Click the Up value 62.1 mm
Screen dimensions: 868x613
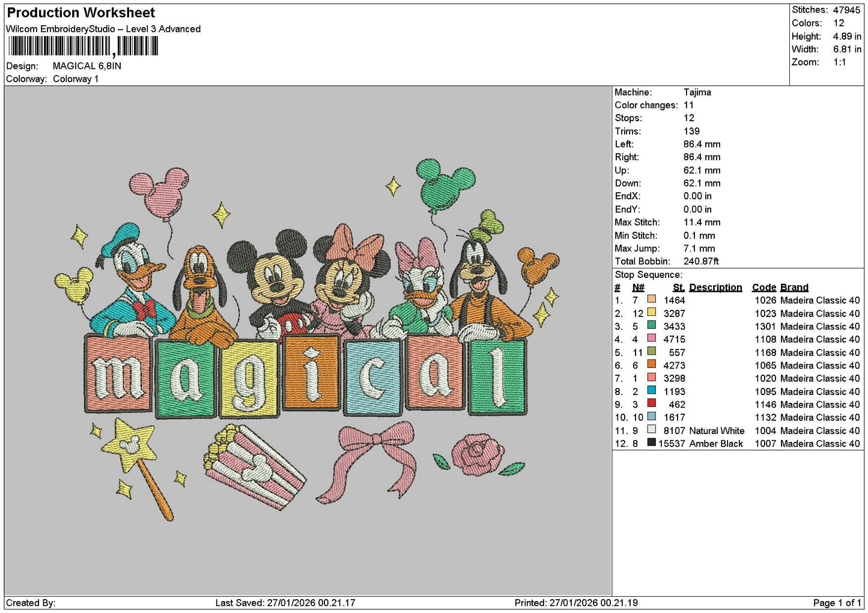coord(702,171)
